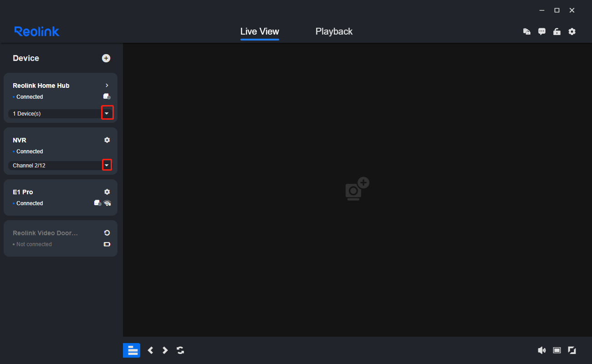
Task: Enter fullscreen mode
Action: coord(572,350)
